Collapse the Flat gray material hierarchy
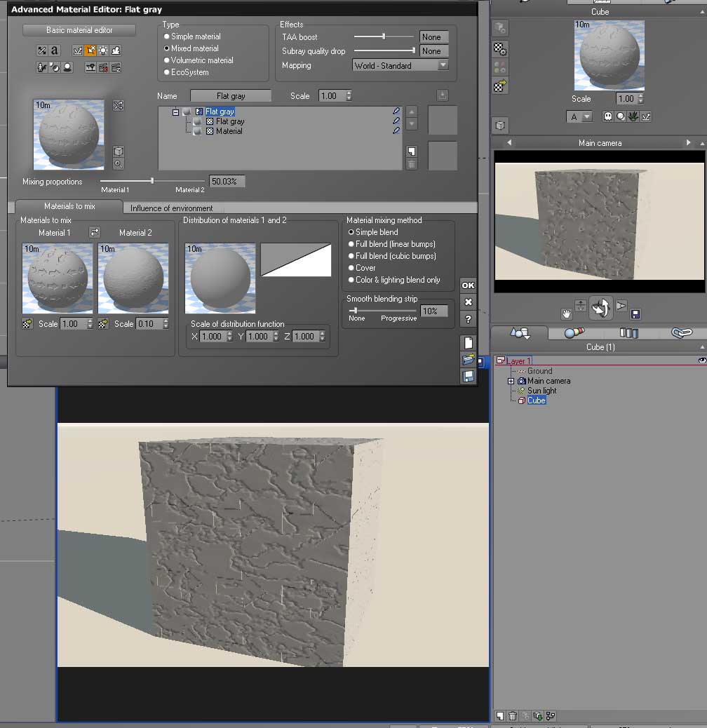Image resolution: width=707 pixels, height=728 pixels. 175,112
